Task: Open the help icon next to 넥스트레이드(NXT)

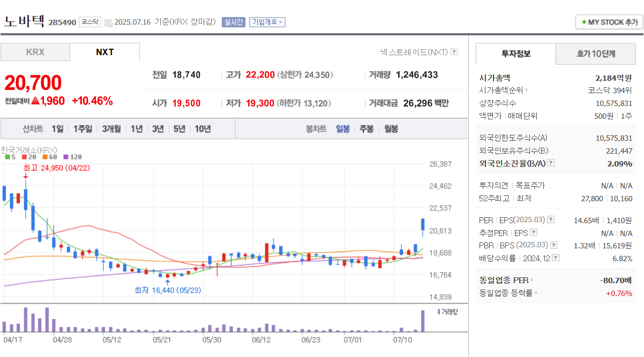Action: coord(454,52)
